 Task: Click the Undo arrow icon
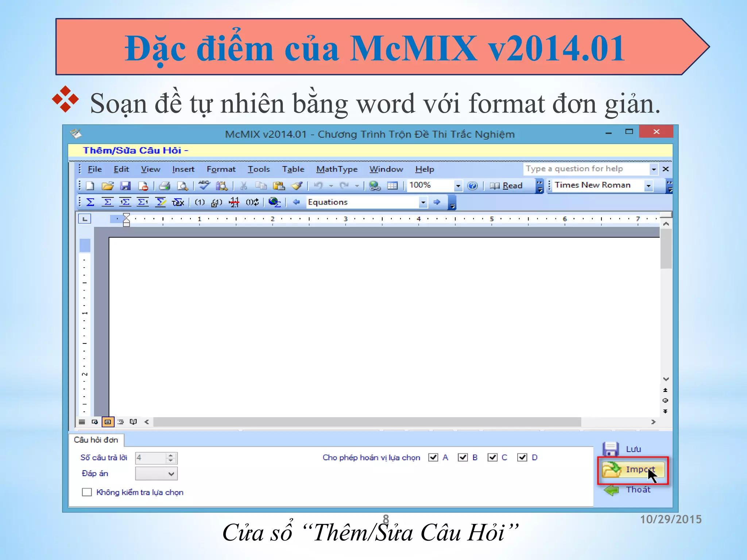318,186
